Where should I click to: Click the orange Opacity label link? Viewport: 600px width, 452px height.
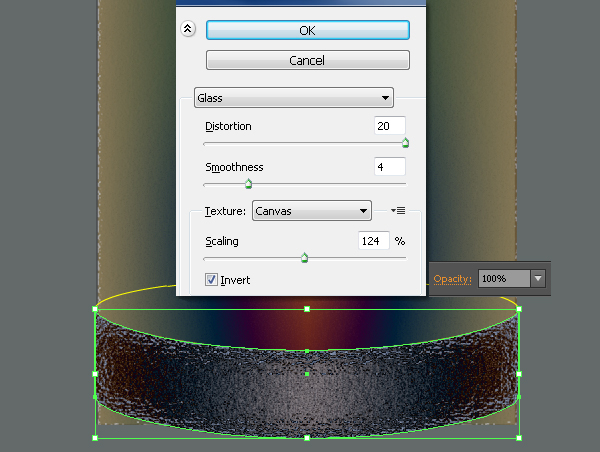coord(452,279)
